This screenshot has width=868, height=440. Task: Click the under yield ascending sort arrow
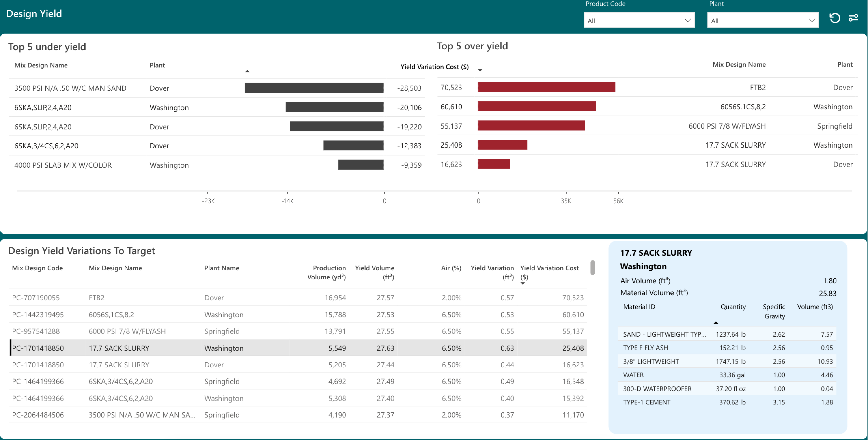click(x=247, y=71)
